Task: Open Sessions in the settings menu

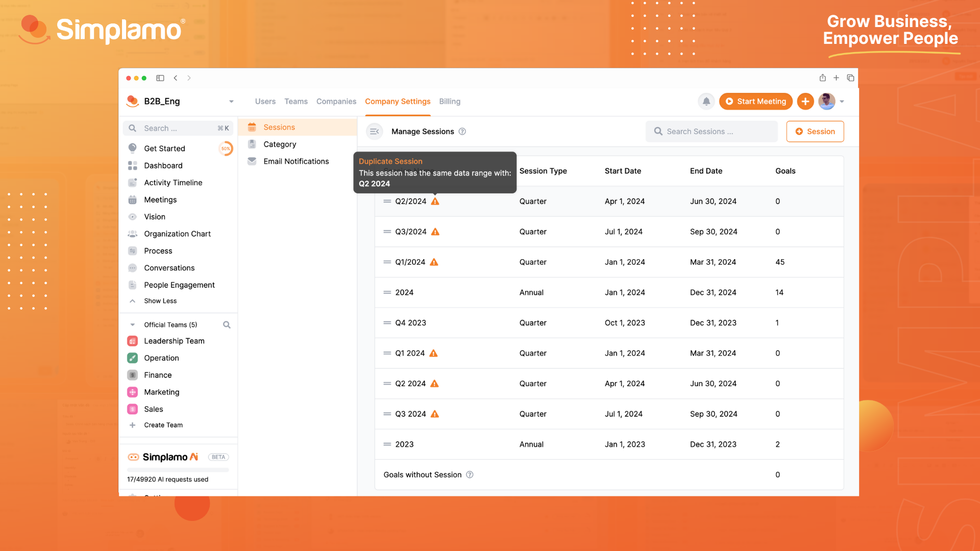Action: click(x=298, y=128)
